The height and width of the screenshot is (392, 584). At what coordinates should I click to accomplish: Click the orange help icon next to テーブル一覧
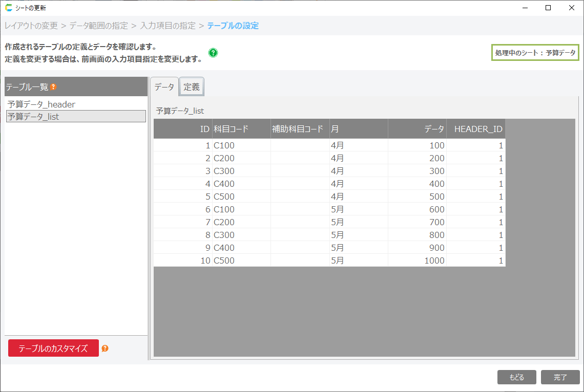(53, 87)
